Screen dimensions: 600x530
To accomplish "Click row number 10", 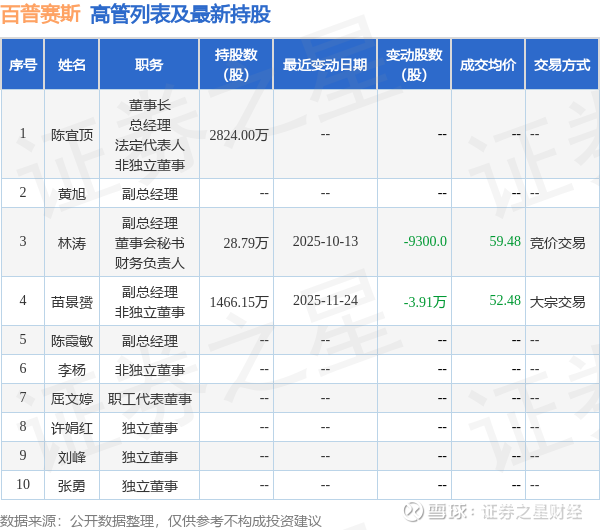I will (x=23, y=484).
